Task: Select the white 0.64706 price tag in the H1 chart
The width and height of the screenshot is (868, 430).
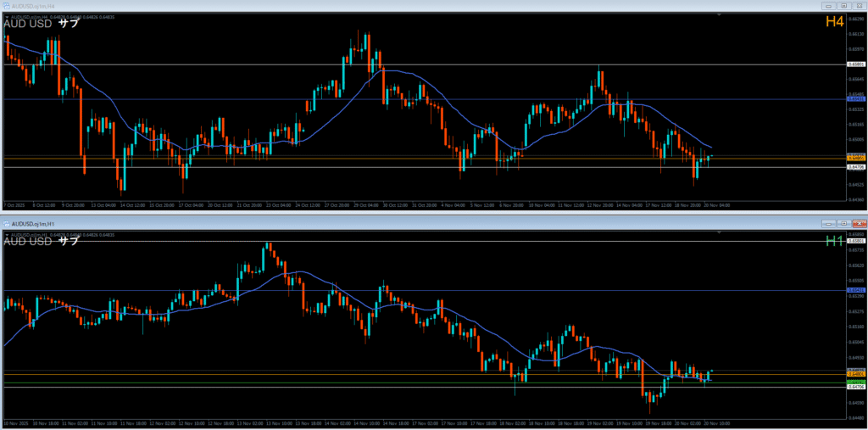Action: click(856, 387)
